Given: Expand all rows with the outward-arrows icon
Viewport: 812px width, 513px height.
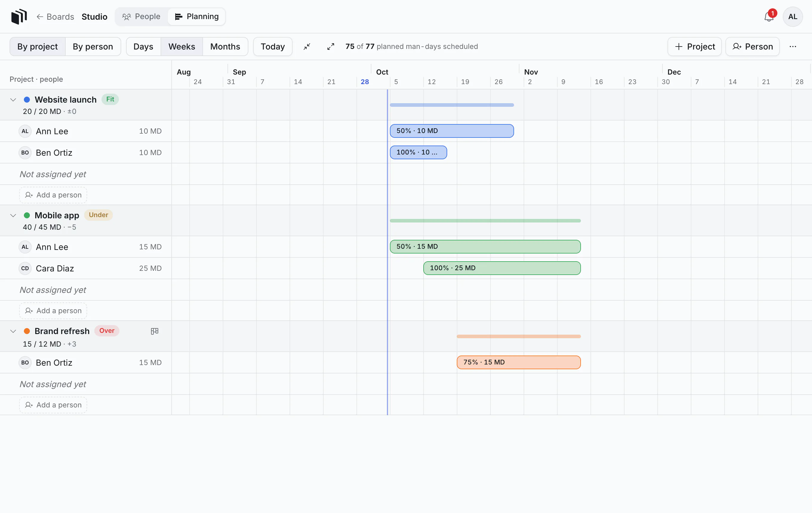Looking at the screenshot, I should point(330,47).
